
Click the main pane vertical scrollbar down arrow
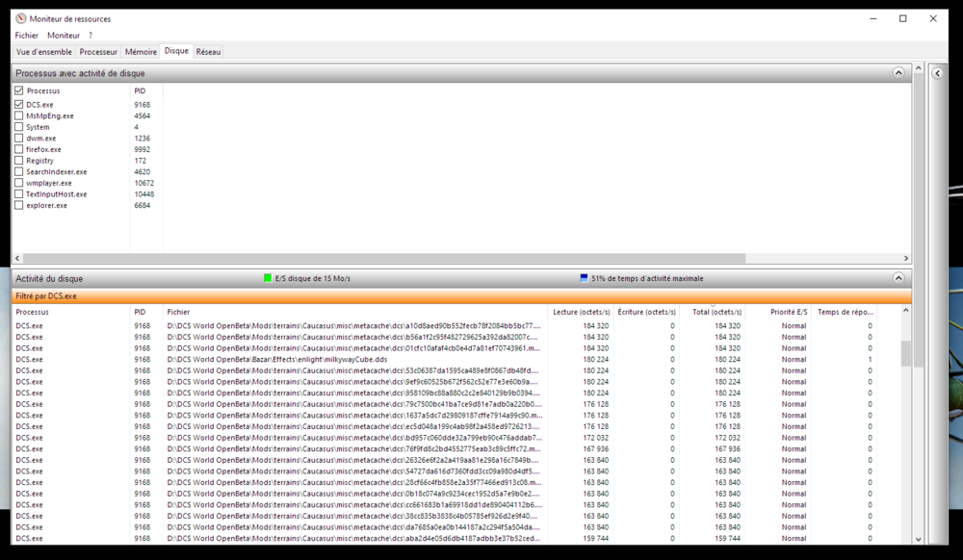tap(918, 540)
